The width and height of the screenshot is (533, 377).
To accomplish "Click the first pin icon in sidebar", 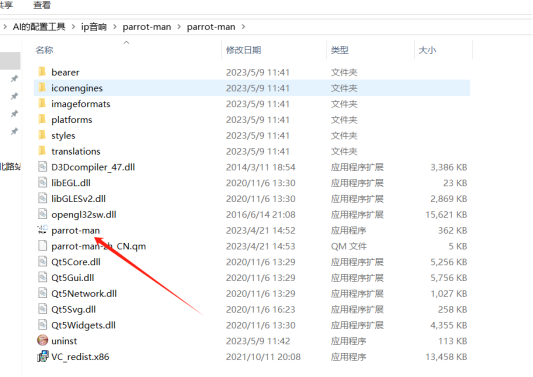I will click(x=14, y=79).
